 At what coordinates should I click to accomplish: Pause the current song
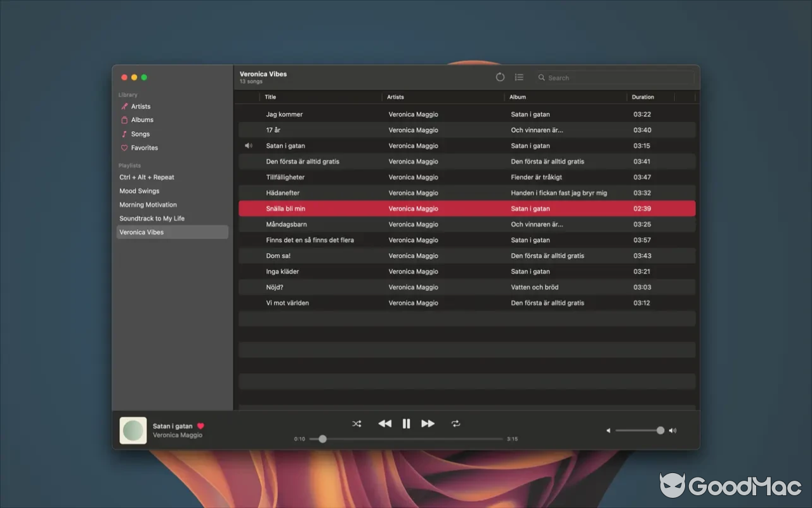click(406, 424)
